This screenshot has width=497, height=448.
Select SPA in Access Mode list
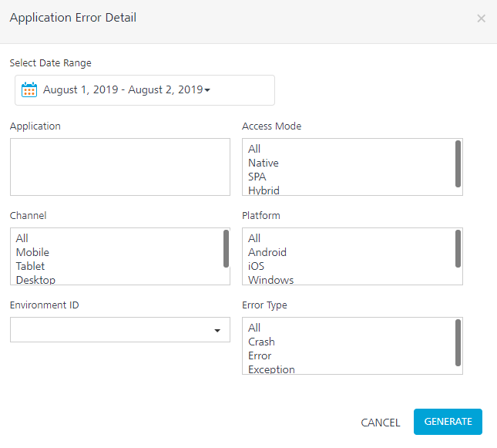point(257,177)
